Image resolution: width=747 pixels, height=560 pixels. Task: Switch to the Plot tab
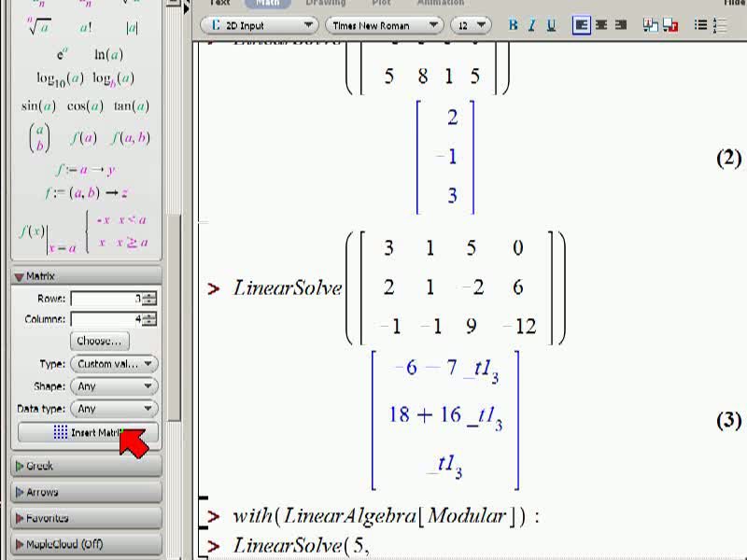[x=381, y=3]
